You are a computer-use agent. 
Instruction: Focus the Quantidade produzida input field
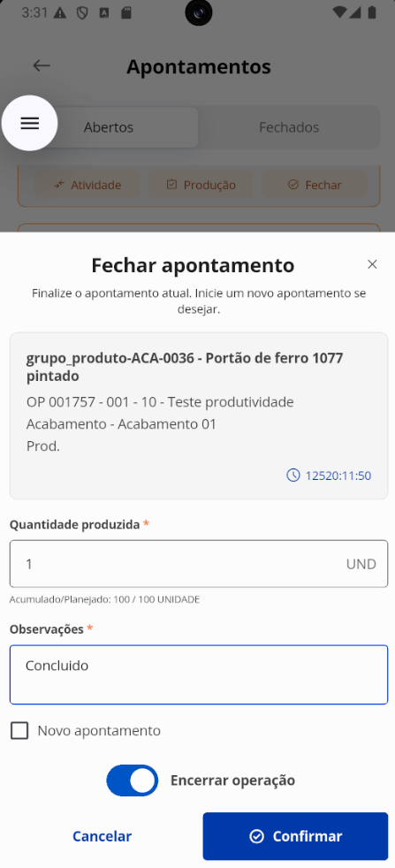[199, 564]
